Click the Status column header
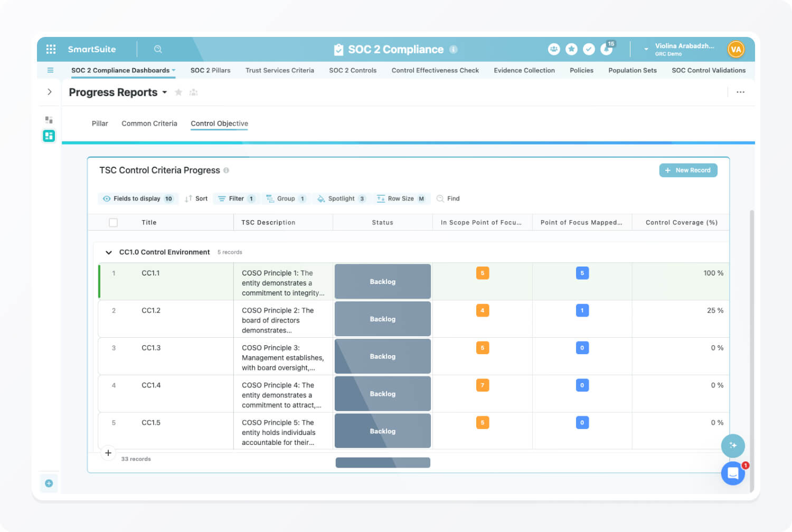The width and height of the screenshot is (792, 532). (383, 222)
